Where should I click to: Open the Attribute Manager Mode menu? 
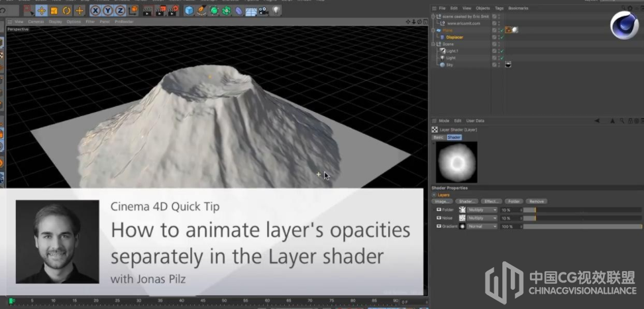pos(444,121)
